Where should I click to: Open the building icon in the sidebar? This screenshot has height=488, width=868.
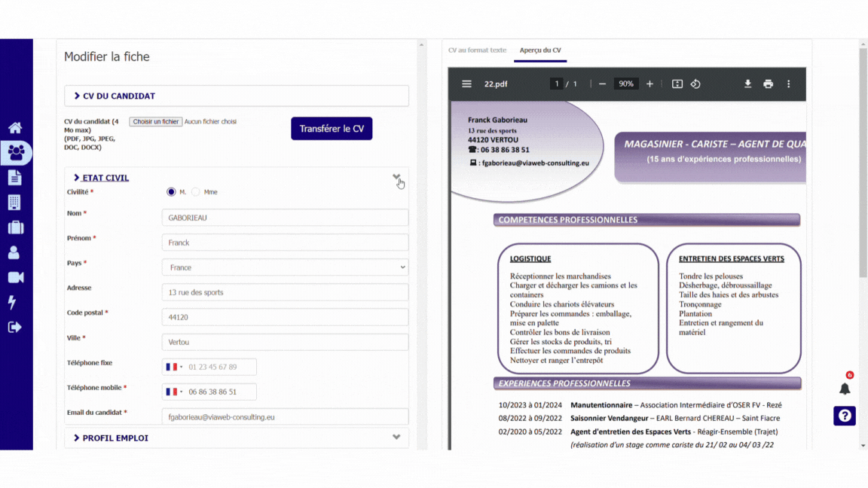tap(14, 203)
